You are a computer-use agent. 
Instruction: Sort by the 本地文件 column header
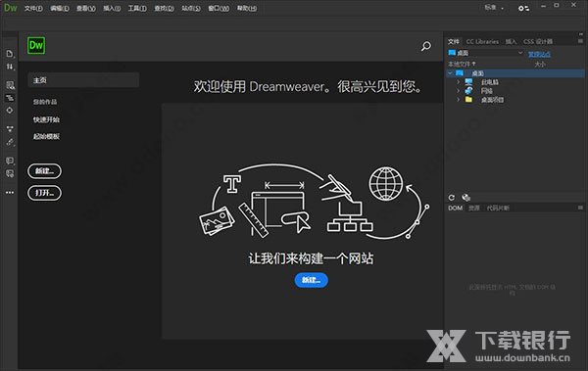pos(462,64)
